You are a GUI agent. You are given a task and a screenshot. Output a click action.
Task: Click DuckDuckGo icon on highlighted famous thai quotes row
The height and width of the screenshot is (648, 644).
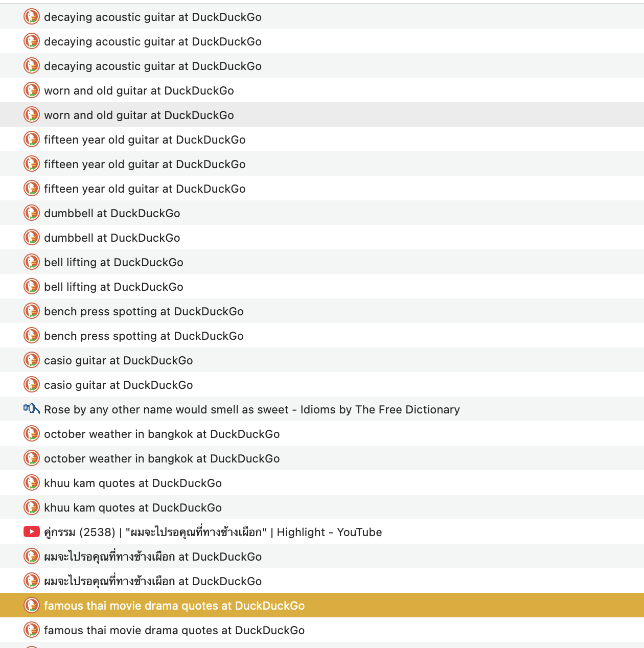pyautogui.click(x=32, y=606)
